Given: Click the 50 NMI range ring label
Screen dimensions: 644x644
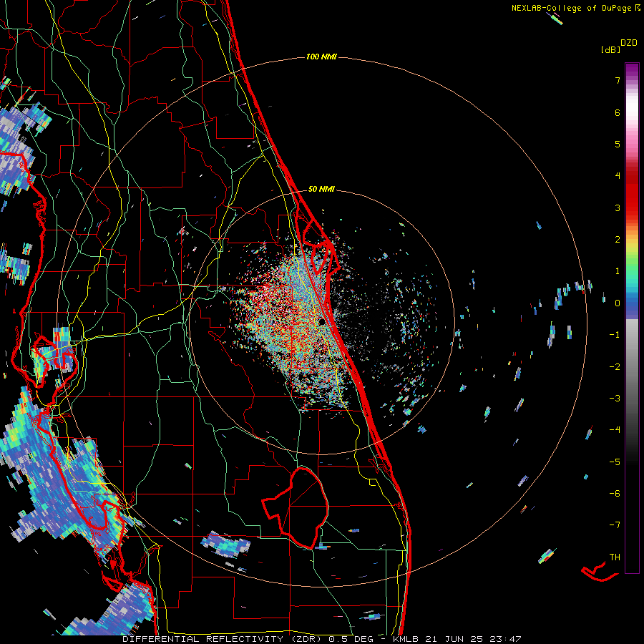Looking at the screenshot, I should click(321, 189).
